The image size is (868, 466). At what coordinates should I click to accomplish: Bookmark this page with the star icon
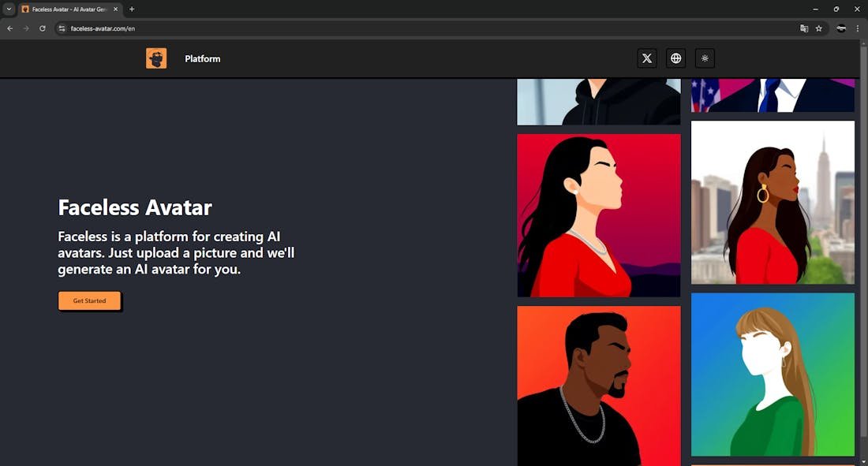[x=819, y=28]
